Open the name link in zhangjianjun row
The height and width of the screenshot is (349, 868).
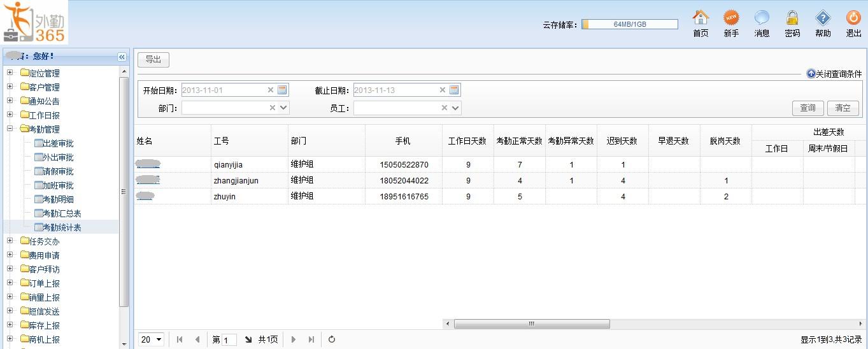click(148, 180)
